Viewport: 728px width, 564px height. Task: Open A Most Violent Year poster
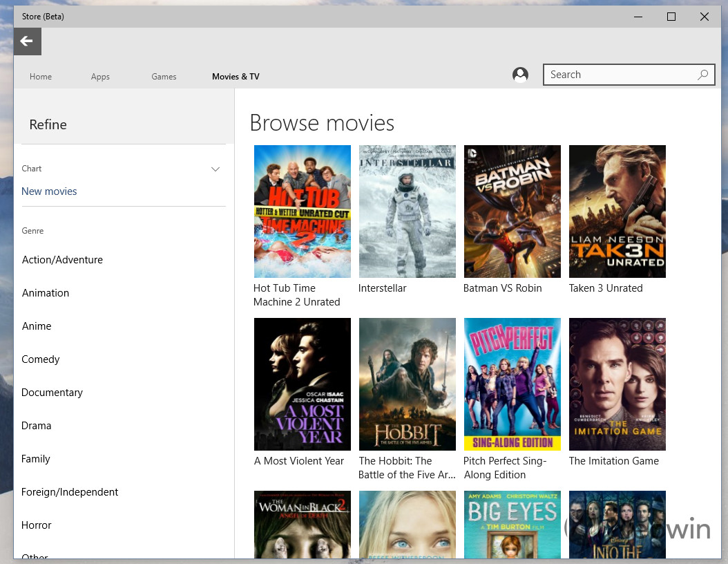303,384
